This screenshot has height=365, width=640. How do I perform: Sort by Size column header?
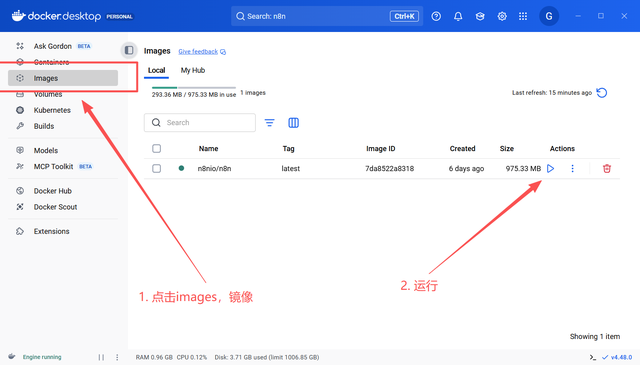tap(507, 149)
